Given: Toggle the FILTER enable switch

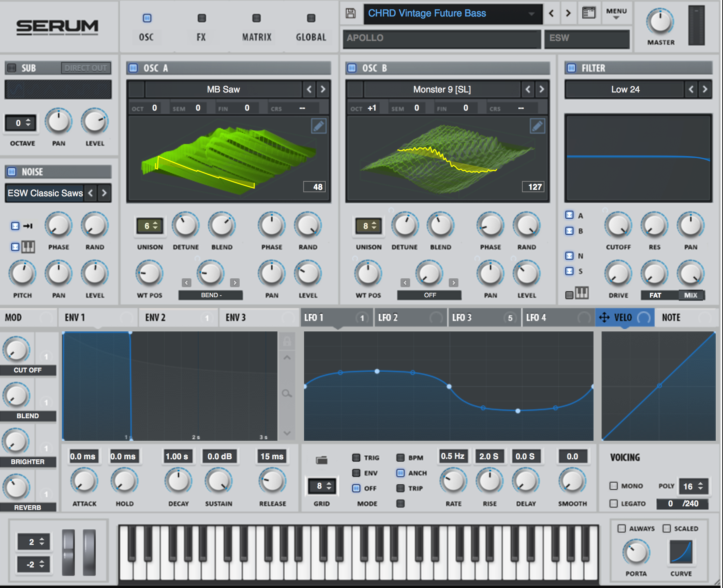Looking at the screenshot, I should (x=571, y=68).
